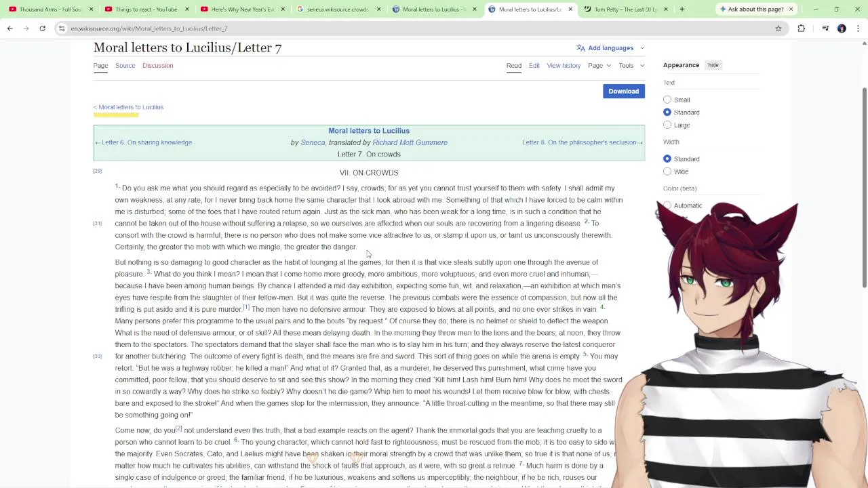
Task: Open footnote 1 after pure murder
Action: (246, 308)
